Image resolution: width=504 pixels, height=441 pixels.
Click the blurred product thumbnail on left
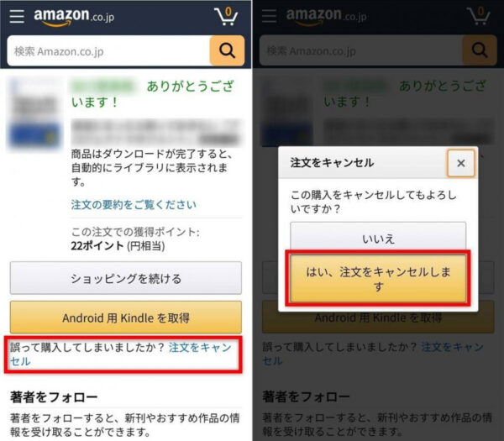click(34, 114)
